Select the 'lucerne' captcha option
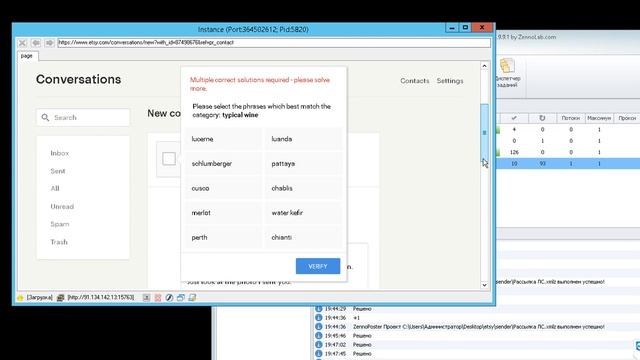 point(223,139)
